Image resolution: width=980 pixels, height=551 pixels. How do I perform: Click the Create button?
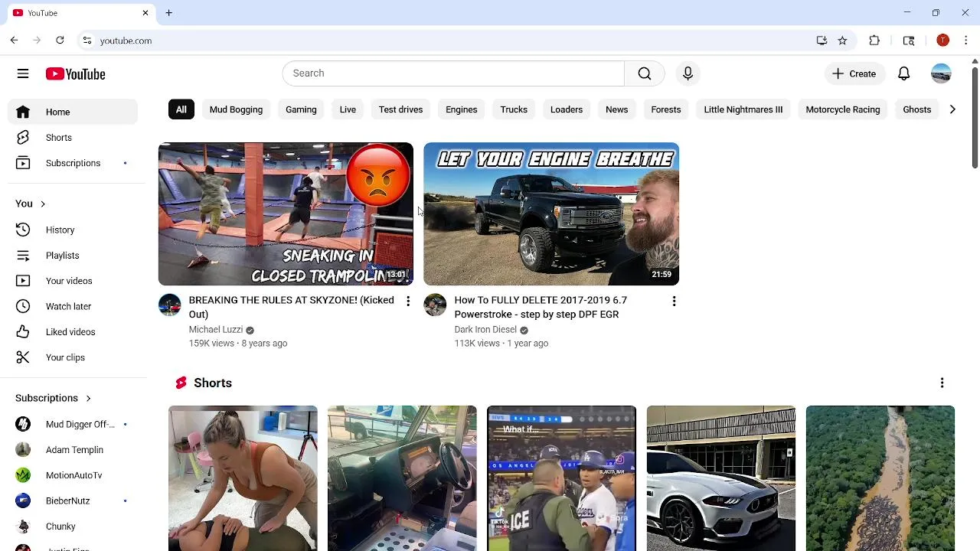click(854, 73)
